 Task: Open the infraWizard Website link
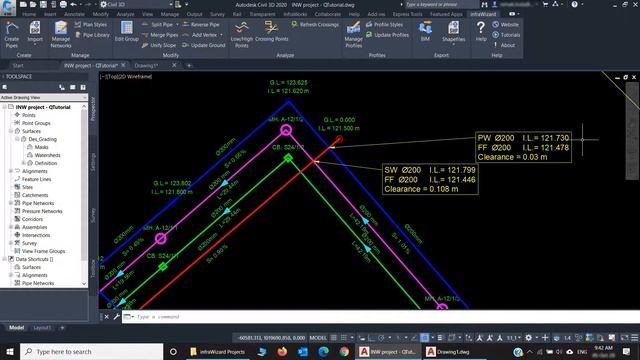click(x=506, y=24)
